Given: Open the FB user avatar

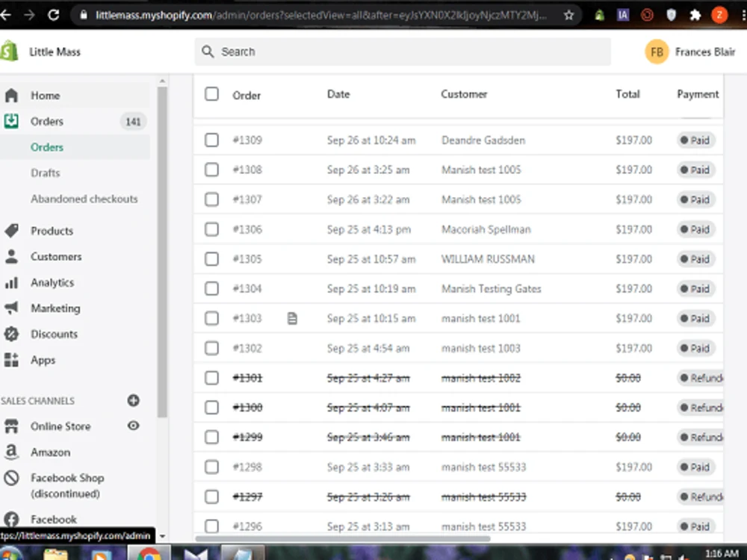Looking at the screenshot, I should click(657, 52).
